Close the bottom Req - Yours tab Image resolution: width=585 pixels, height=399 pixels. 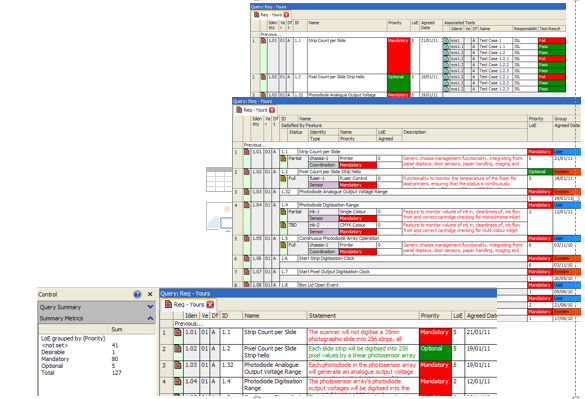point(210,305)
